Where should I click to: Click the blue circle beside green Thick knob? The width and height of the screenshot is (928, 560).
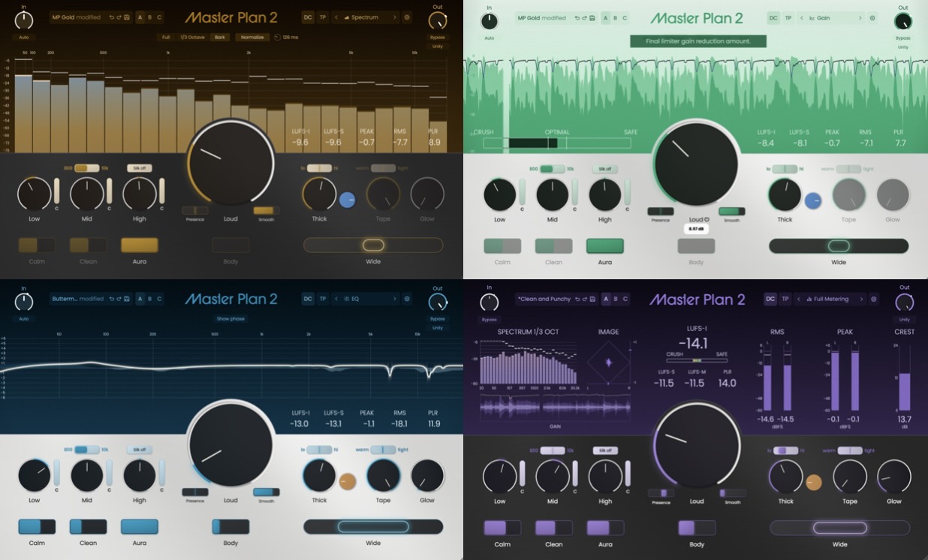(x=812, y=200)
